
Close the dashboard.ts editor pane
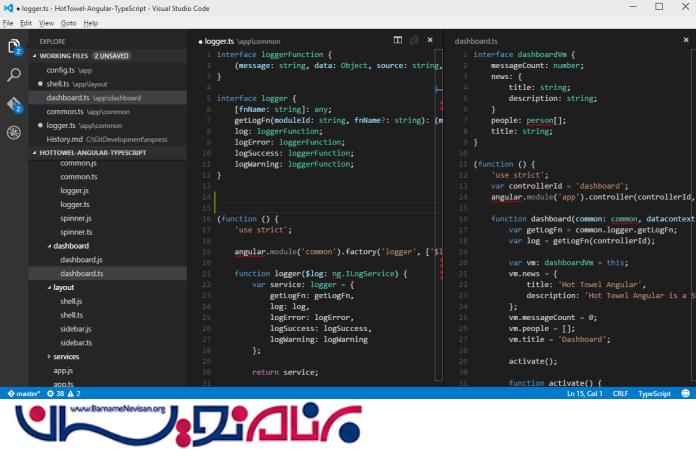click(685, 41)
